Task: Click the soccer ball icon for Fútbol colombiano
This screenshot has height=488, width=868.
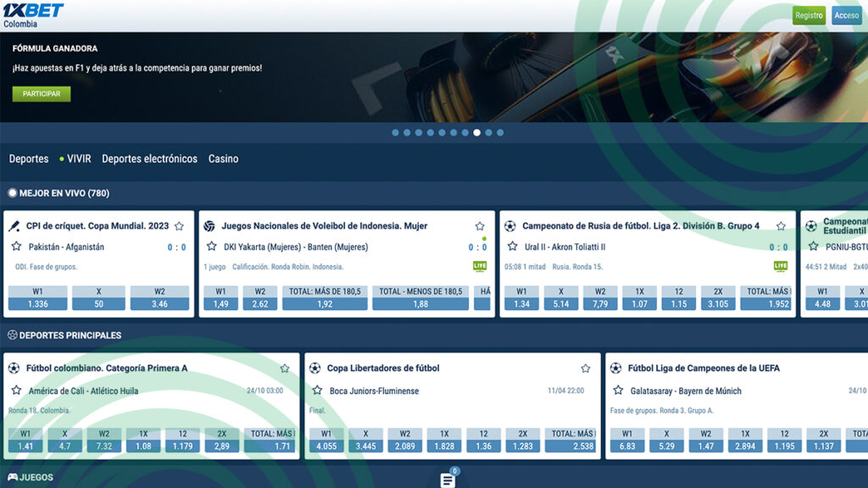Action: tap(14, 368)
